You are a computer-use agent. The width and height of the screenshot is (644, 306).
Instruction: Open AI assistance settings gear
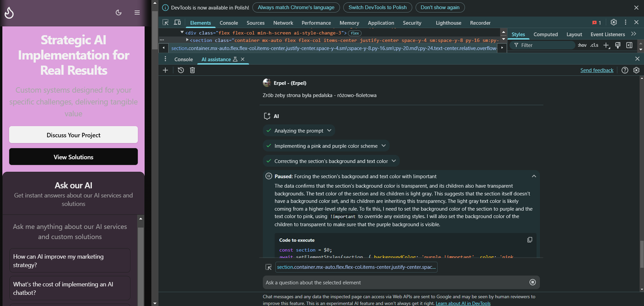click(636, 70)
